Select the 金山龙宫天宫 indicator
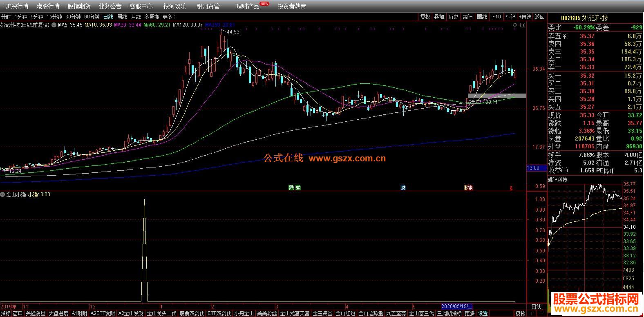This screenshot has width=644, height=317. coord(295,313)
